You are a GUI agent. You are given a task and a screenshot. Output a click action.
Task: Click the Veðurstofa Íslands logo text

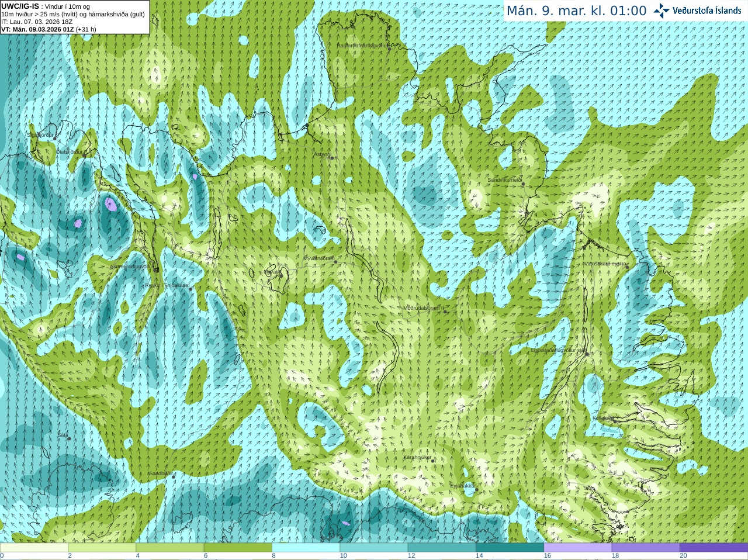[707, 11]
